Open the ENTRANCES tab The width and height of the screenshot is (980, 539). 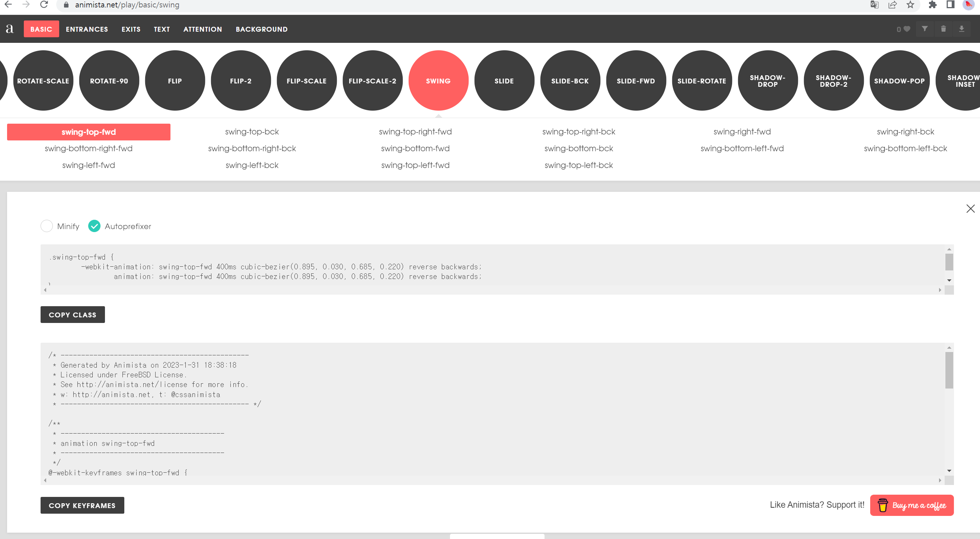(87, 29)
